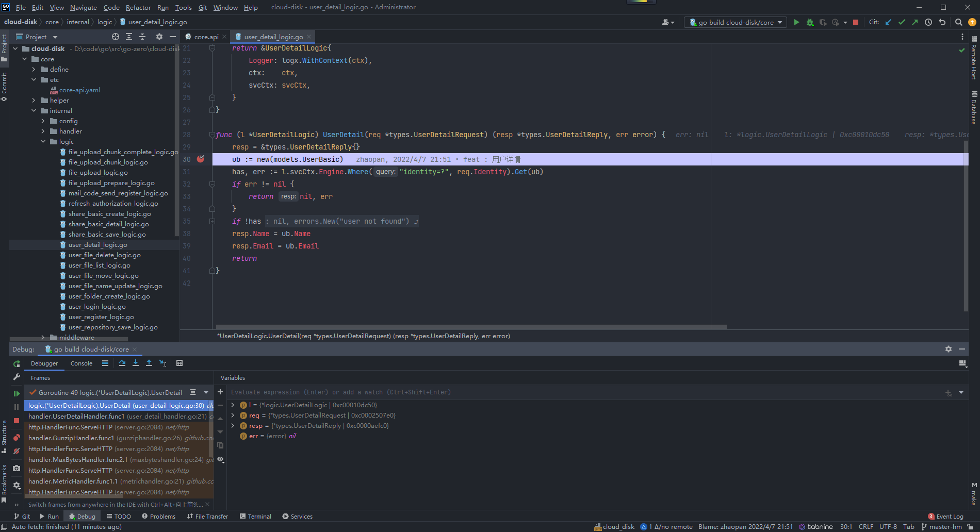
Task: Toggle Project tool window on the left stripe
Action: [x=4, y=47]
